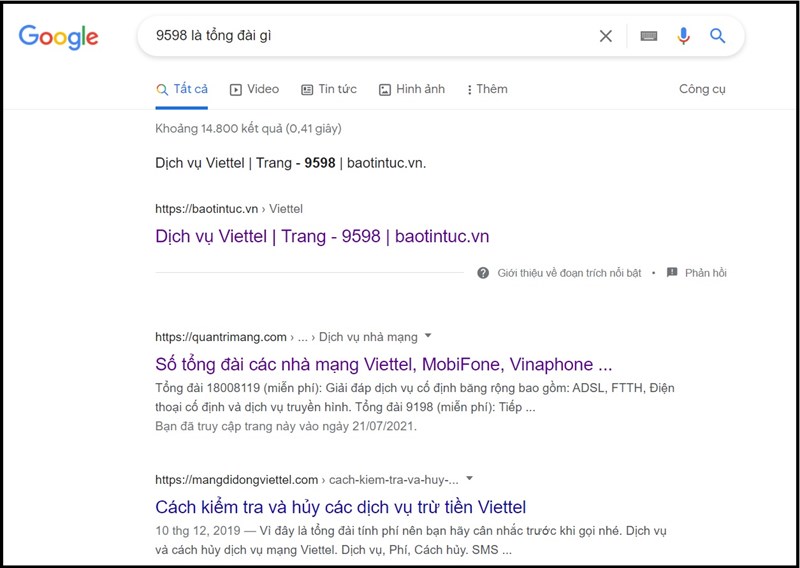Open Giới thiệu về đoạn trích nổi bật
Image resolution: width=800 pixels, height=568 pixels.
click(569, 273)
